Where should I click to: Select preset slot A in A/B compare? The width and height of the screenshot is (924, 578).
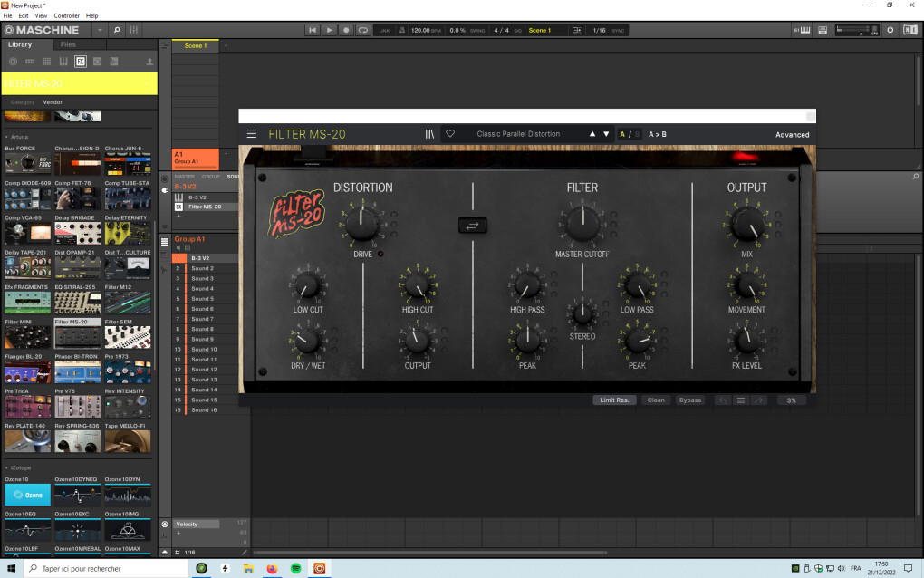tap(622, 134)
